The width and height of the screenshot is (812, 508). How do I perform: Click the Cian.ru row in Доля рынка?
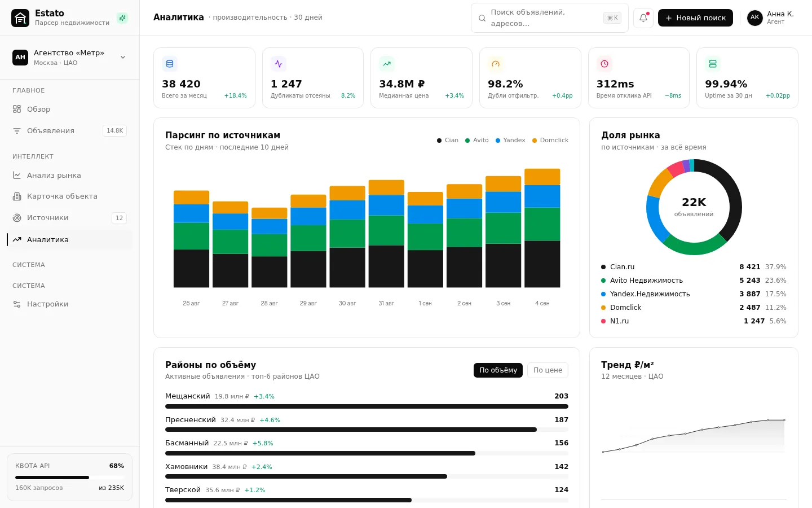[694, 267]
